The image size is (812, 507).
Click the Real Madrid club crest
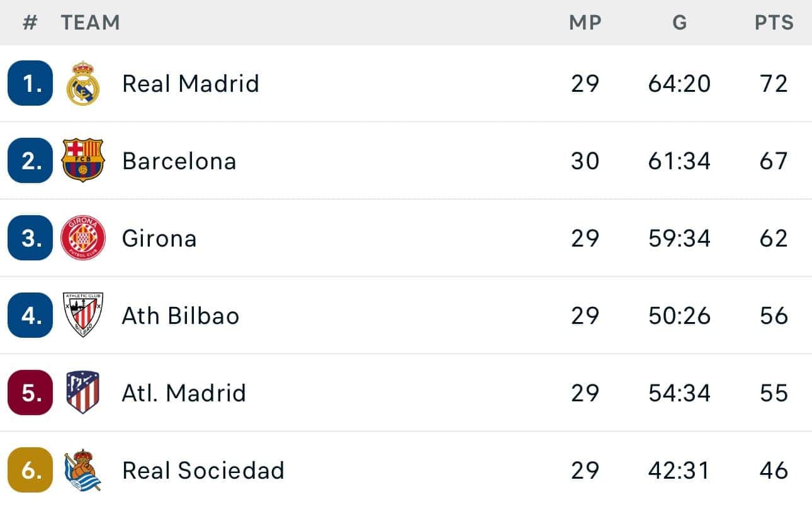pos(83,83)
